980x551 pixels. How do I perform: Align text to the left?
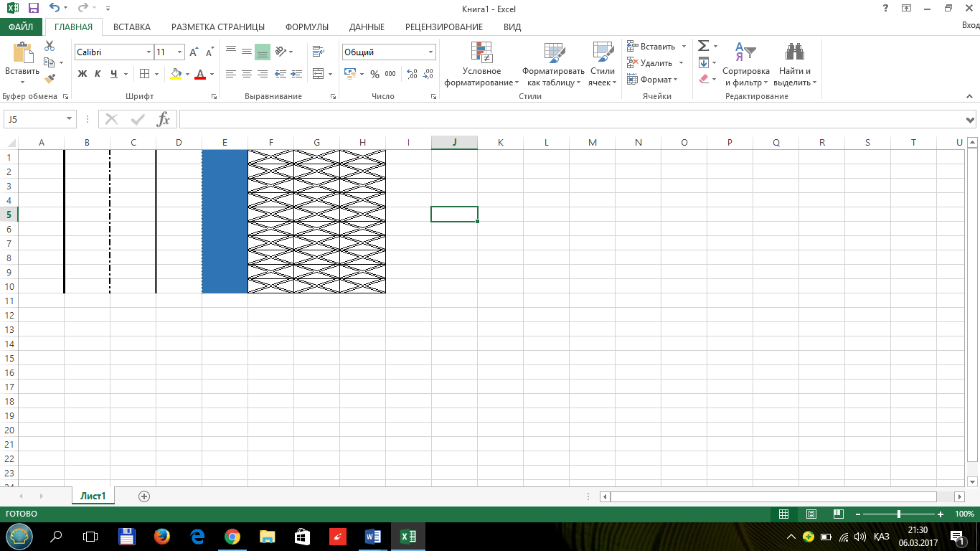[x=231, y=74]
